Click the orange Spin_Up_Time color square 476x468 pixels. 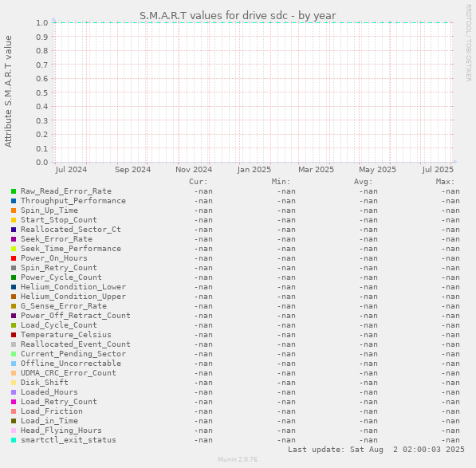tap(14, 210)
